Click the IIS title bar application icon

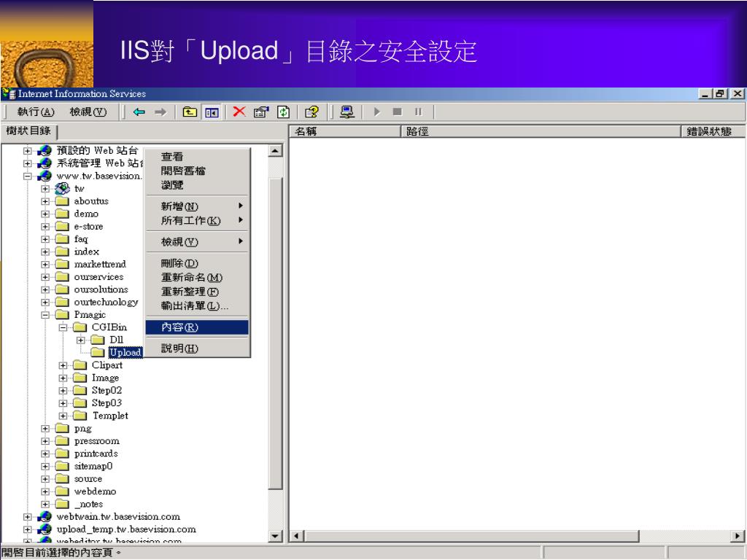coord(9,93)
